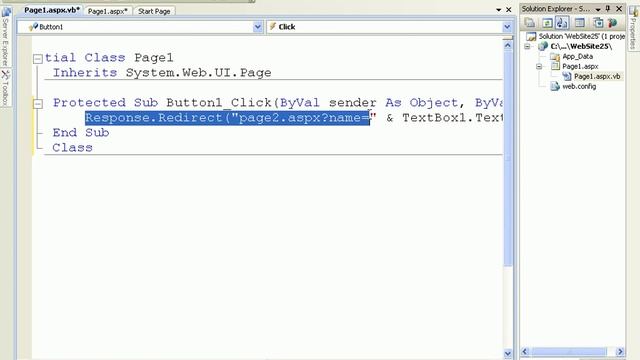
Task: Click 'TextBox1.Text' in the code
Action: (453, 118)
